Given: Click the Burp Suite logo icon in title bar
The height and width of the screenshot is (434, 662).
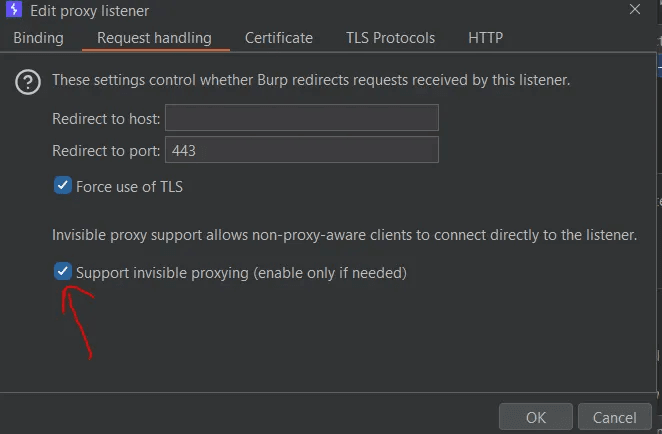Looking at the screenshot, I should (x=14, y=9).
